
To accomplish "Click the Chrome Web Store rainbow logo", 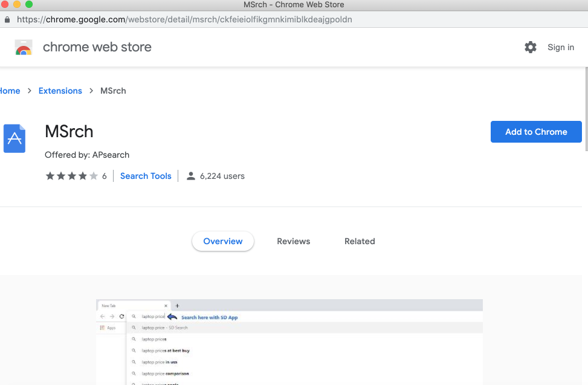I will click(x=24, y=47).
